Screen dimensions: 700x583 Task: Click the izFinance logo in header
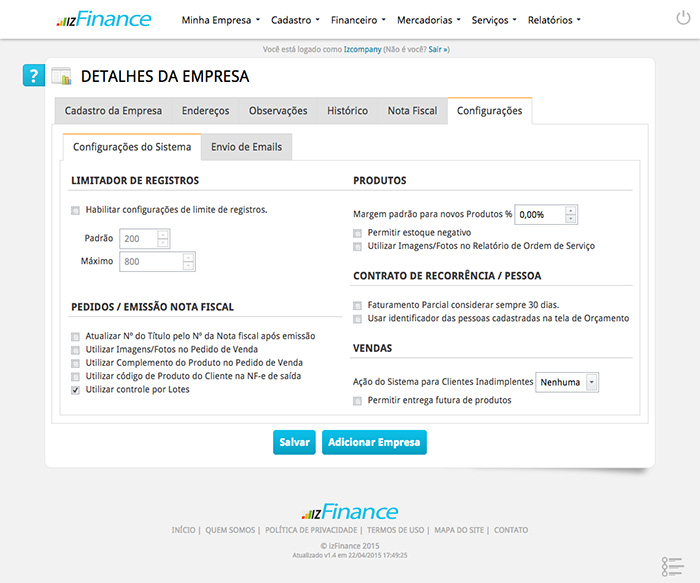coord(103,19)
